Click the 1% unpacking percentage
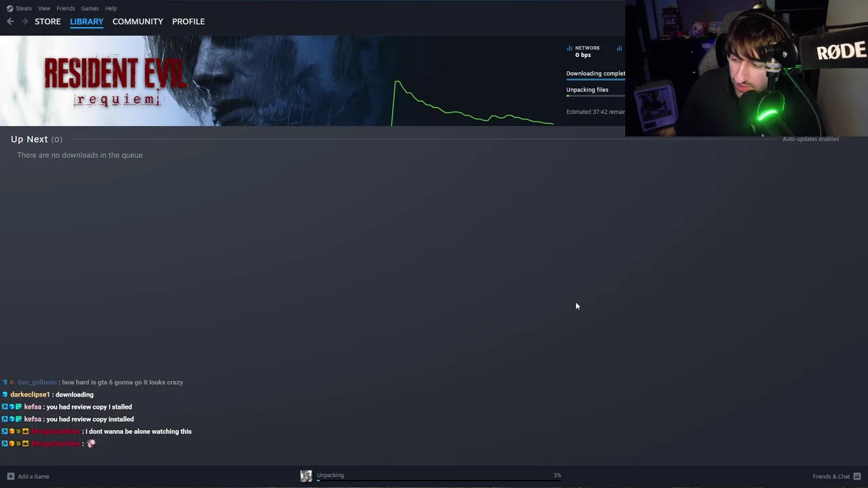 [557, 475]
